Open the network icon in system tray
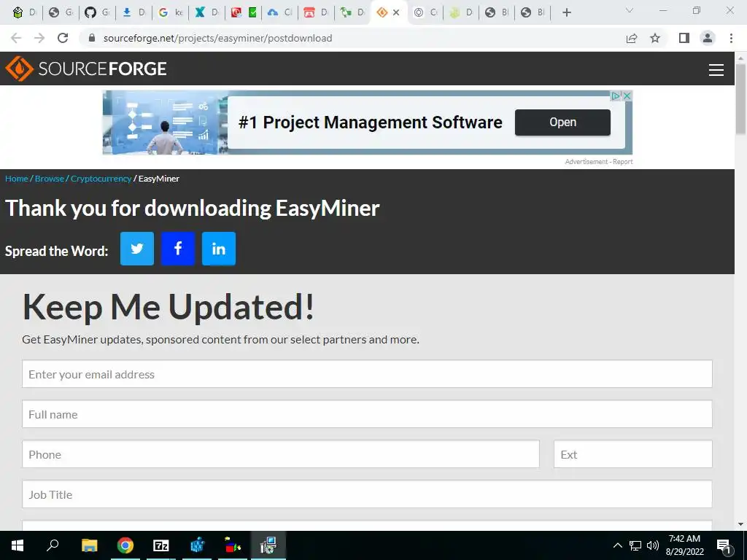Screen dimensions: 747x560 635,545
